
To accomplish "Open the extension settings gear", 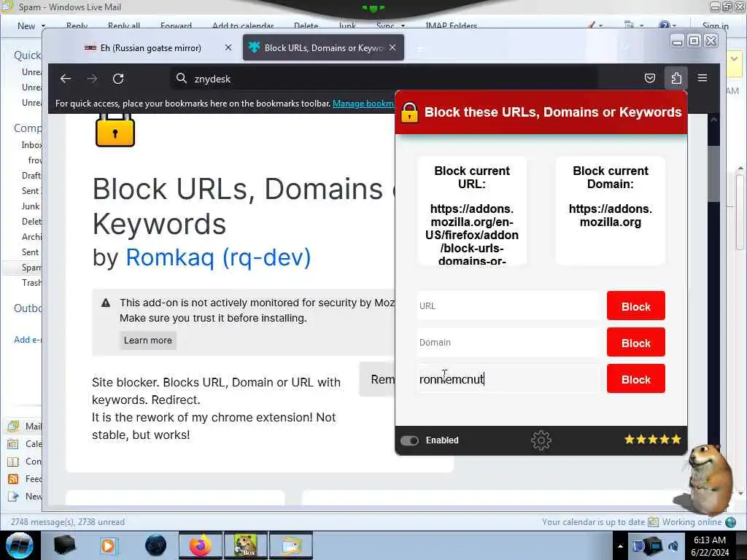I will pos(541,440).
